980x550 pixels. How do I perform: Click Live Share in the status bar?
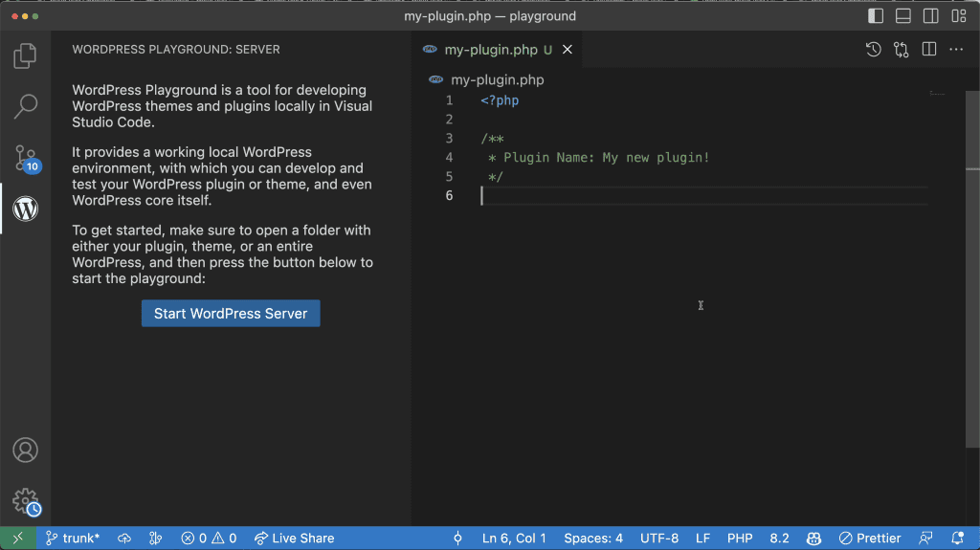pos(294,539)
